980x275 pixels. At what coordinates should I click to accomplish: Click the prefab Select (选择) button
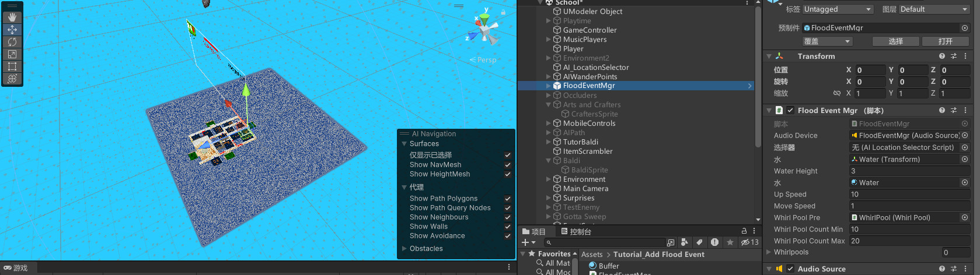pos(895,41)
